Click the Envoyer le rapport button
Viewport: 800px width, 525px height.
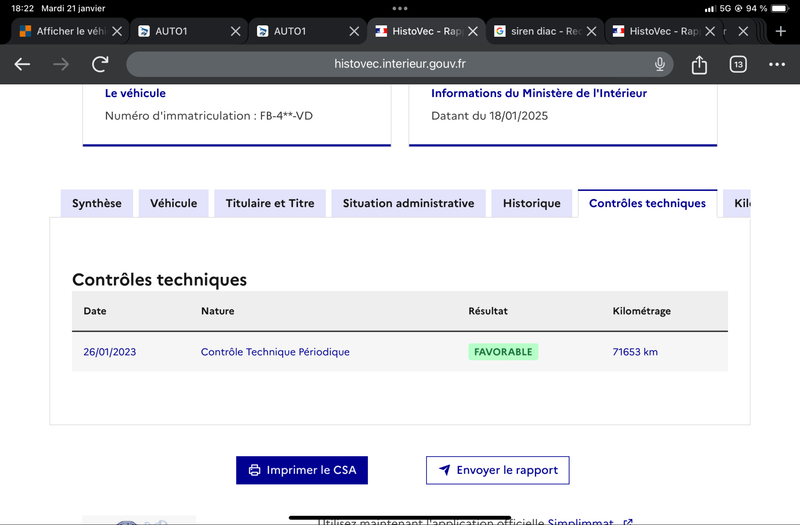pyautogui.click(x=497, y=470)
